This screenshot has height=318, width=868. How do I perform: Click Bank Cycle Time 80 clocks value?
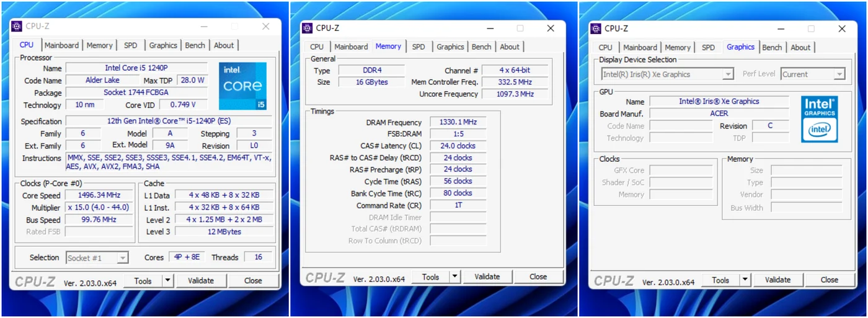pos(458,193)
